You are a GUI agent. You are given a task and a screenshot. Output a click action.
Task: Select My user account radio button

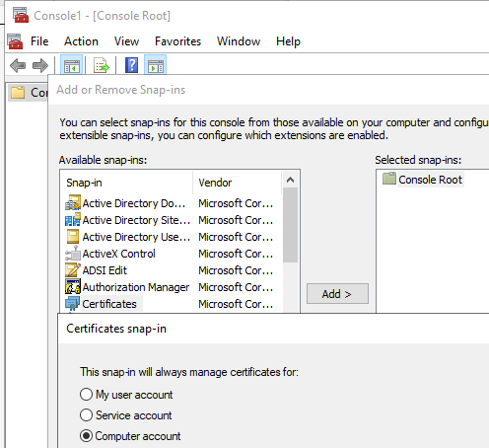(x=86, y=394)
